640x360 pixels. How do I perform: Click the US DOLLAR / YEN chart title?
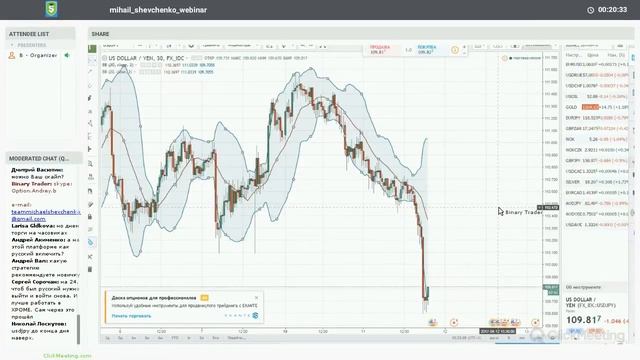146,58
